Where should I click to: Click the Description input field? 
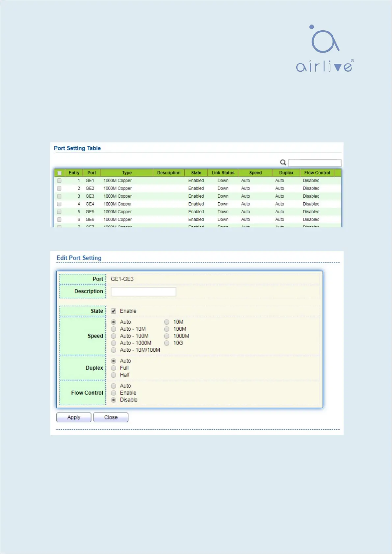(x=143, y=291)
